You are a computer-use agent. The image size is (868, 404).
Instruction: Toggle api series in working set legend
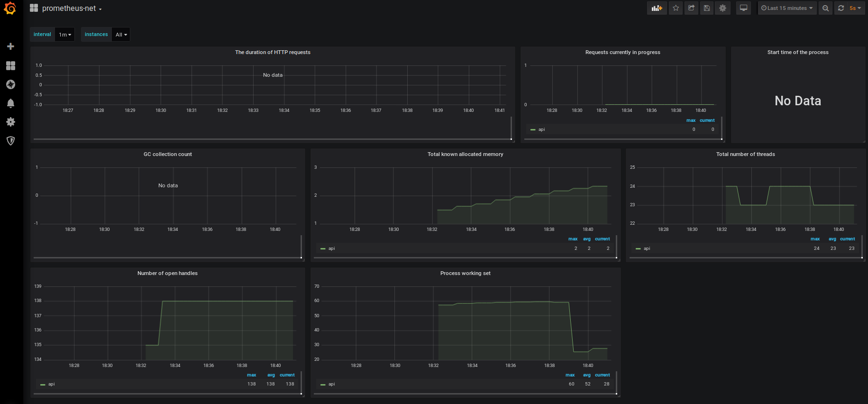click(331, 384)
